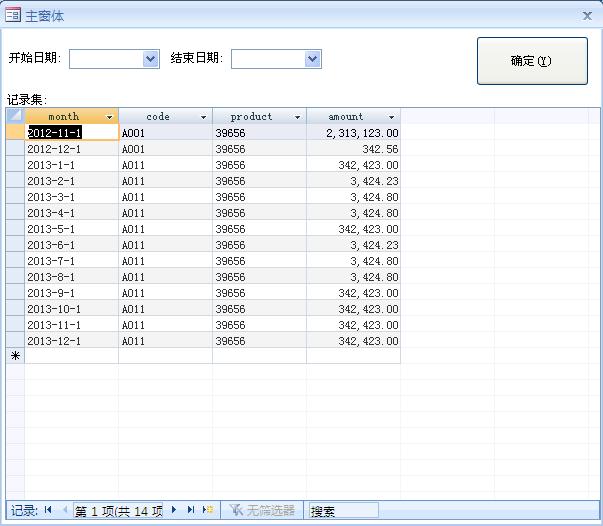Expand the month column filter arrow
Viewport: 603px width, 526px height.
110,117
